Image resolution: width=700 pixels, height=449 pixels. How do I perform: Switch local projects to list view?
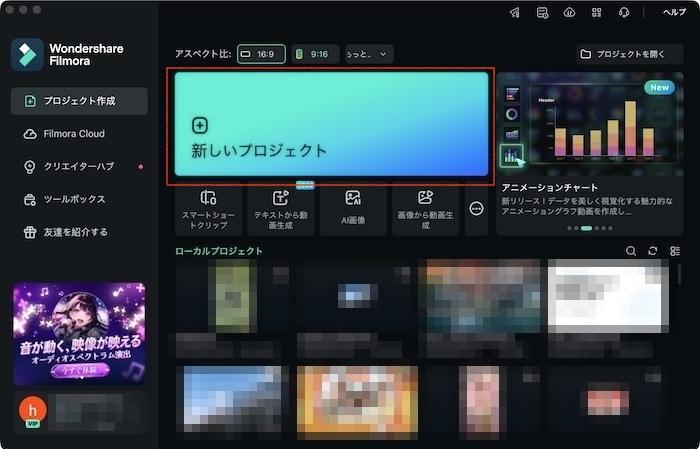tap(675, 251)
